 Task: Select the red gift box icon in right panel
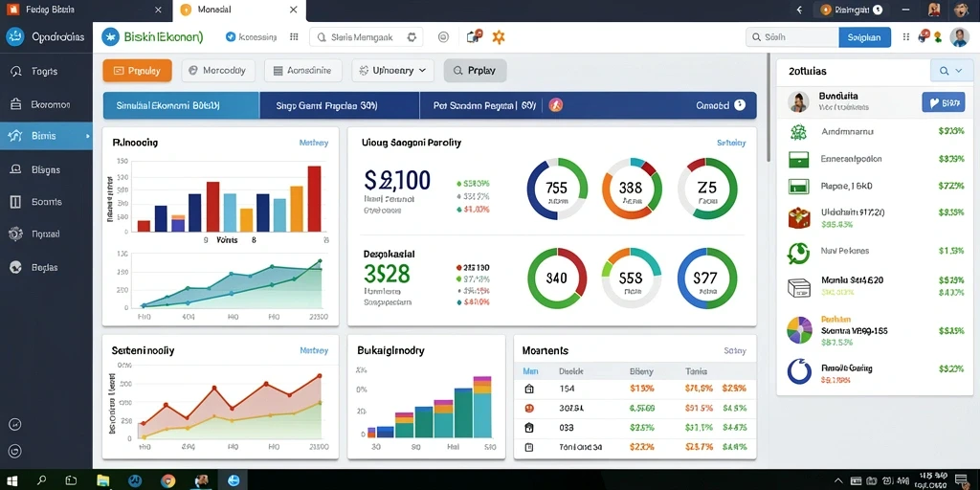[x=798, y=217]
